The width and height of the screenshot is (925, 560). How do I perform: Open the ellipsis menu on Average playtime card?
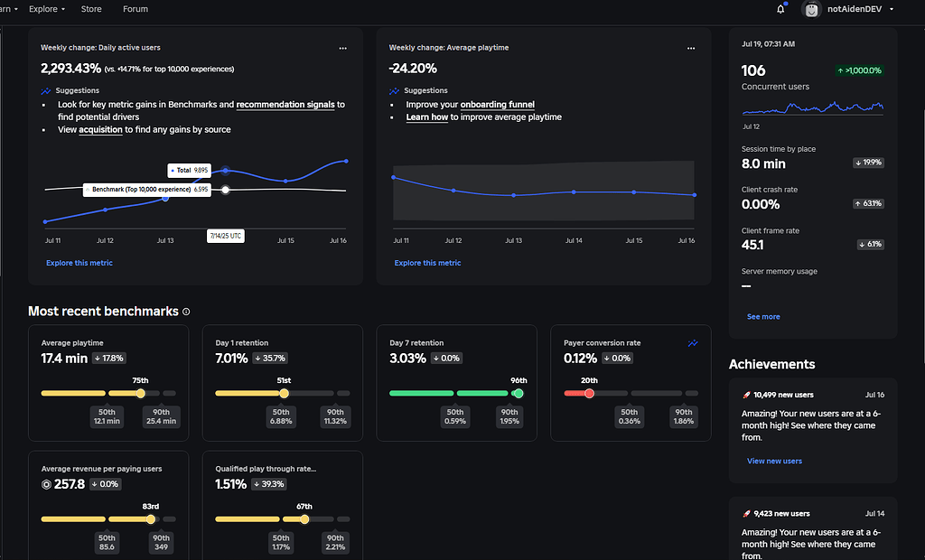691,49
